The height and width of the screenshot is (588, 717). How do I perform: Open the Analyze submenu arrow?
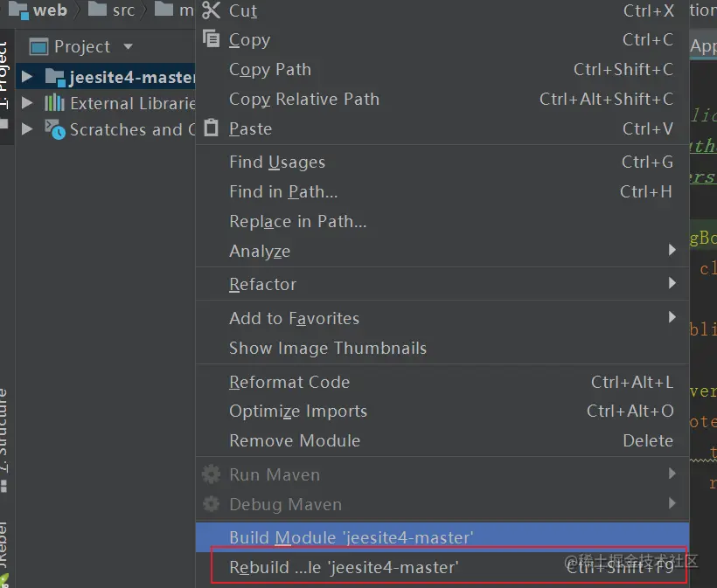pos(672,250)
